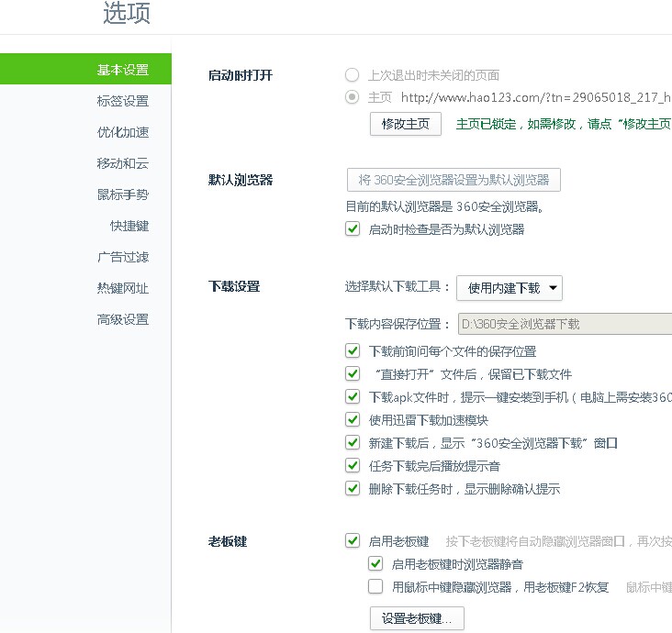672x633 pixels.
Task: Select the 主页 startup radio button
Action: [353, 97]
